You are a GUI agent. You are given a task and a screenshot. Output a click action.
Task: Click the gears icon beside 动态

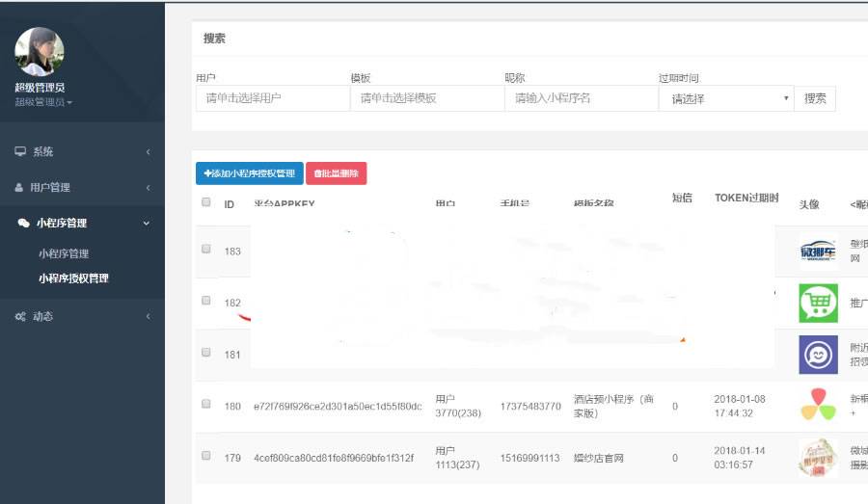coord(20,316)
